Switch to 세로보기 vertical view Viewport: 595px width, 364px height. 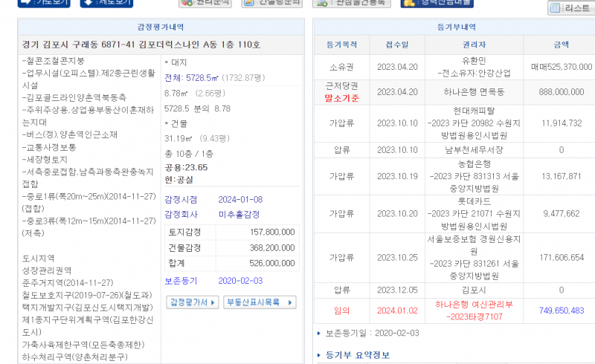(x=107, y=3)
